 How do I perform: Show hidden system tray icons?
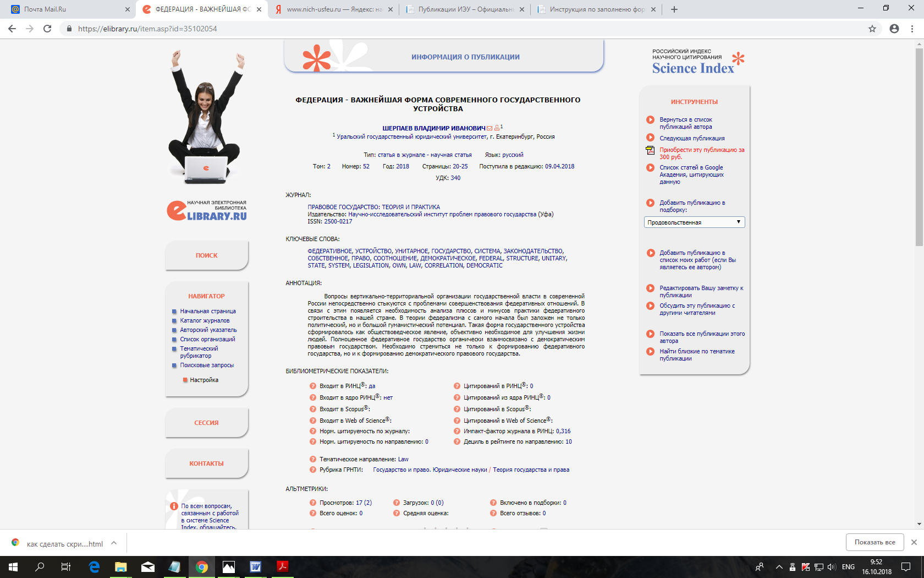(x=779, y=567)
